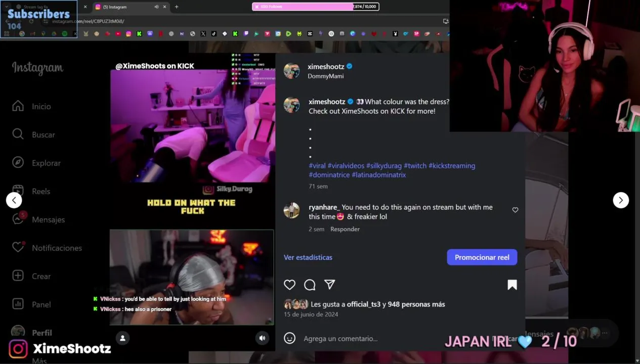Open ximeshootz username in reel header

click(326, 67)
